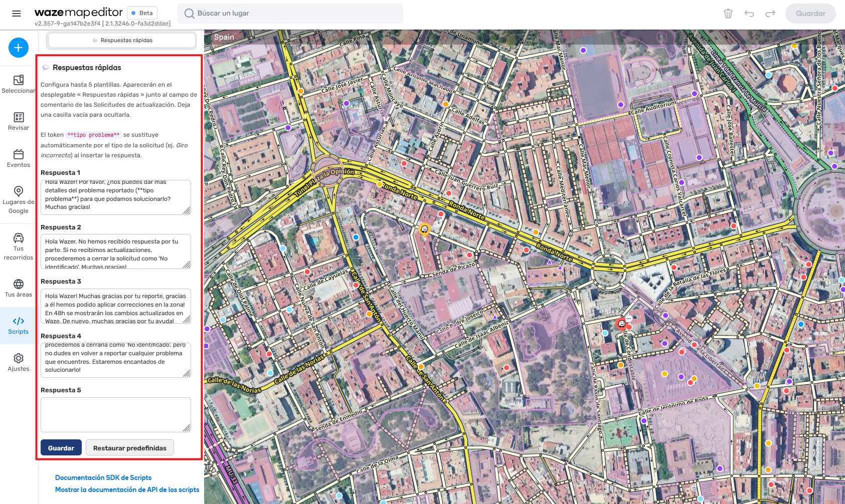Click the Calle de Cayuelas street label
This screenshot has height=504, width=845.
(325, 281)
